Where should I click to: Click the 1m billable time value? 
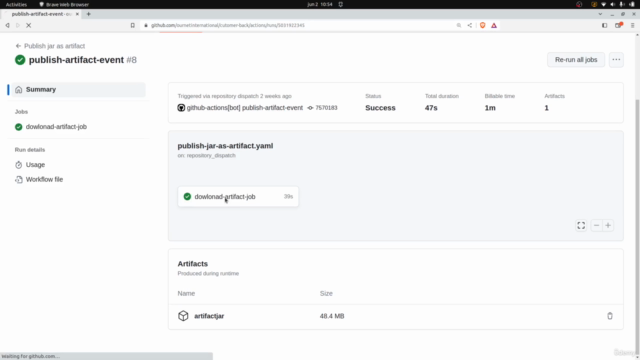coord(490,108)
